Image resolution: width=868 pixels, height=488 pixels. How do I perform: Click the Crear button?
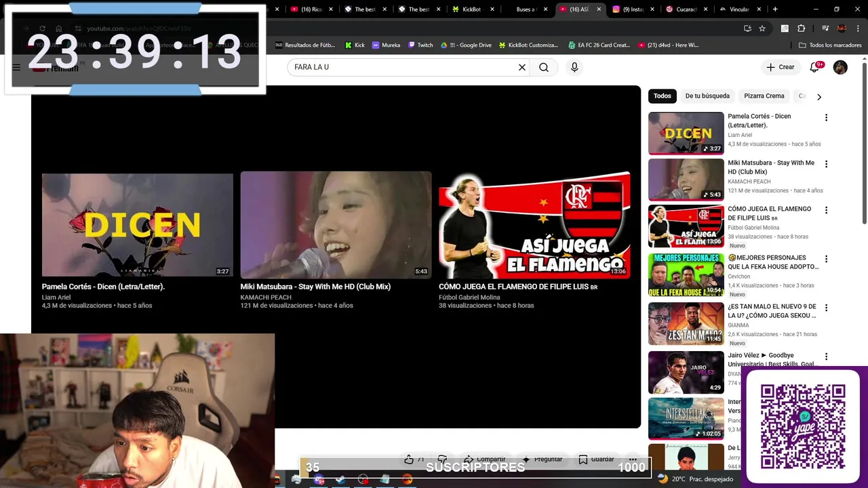coord(780,67)
